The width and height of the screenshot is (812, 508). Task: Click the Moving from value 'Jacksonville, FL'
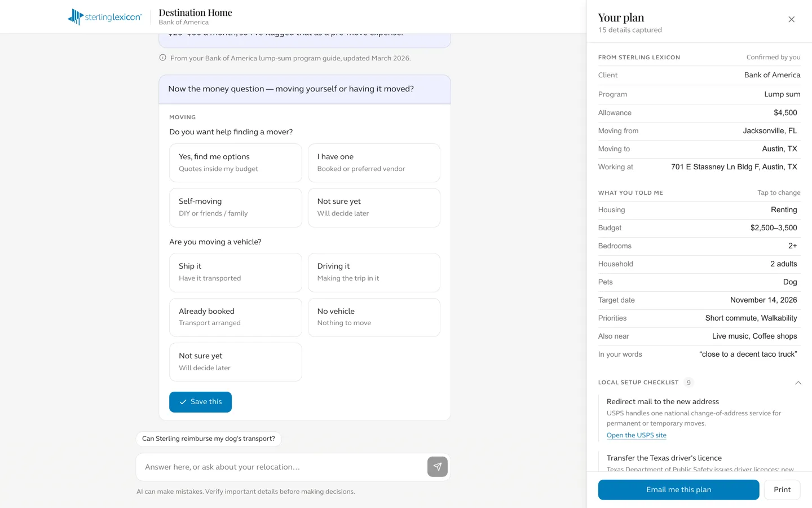[x=770, y=131]
